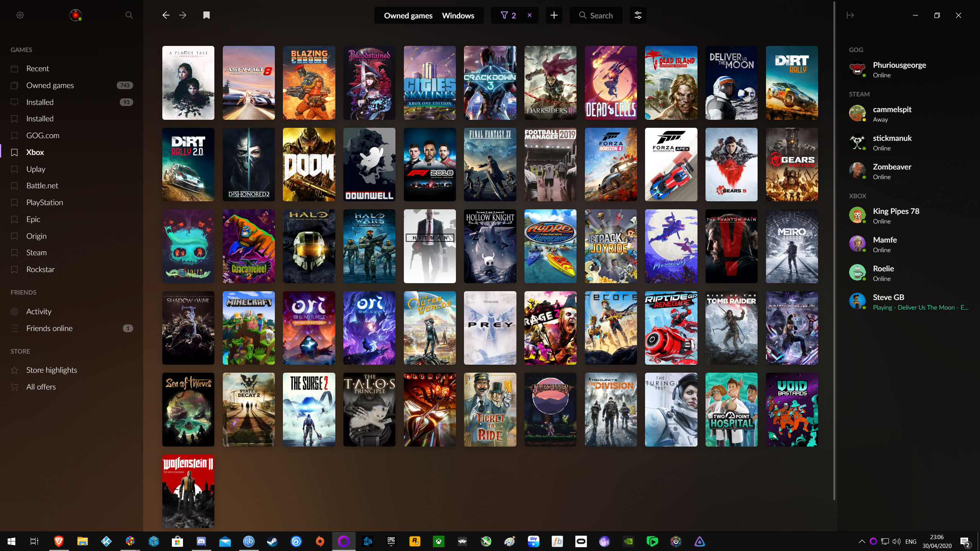Open A Plague Tale Innocence cover

pos(188,83)
